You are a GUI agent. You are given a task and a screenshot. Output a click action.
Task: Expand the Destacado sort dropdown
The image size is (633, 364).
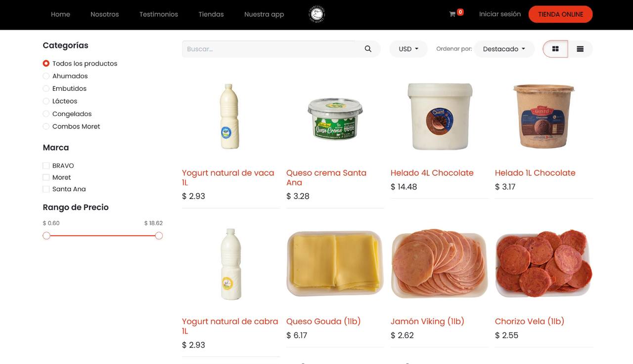[504, 49]
